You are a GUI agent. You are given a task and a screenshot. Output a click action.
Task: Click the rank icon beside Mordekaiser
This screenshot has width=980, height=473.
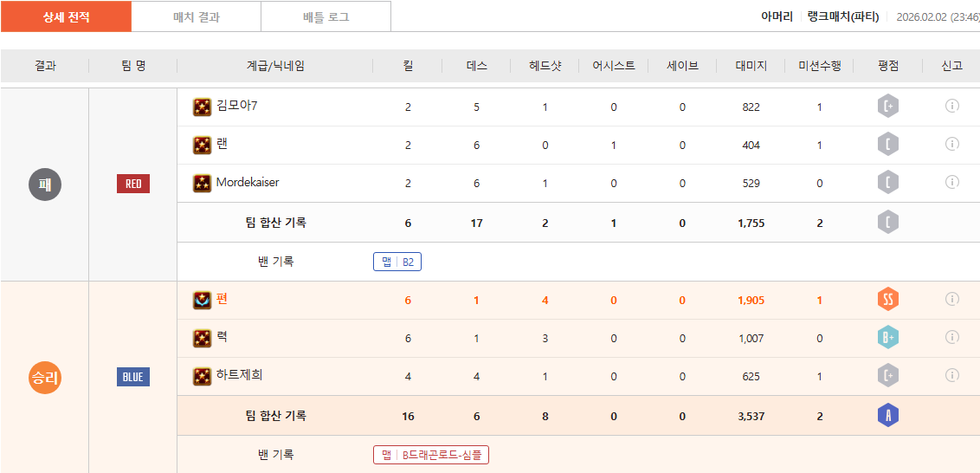[x=202, y=183]
